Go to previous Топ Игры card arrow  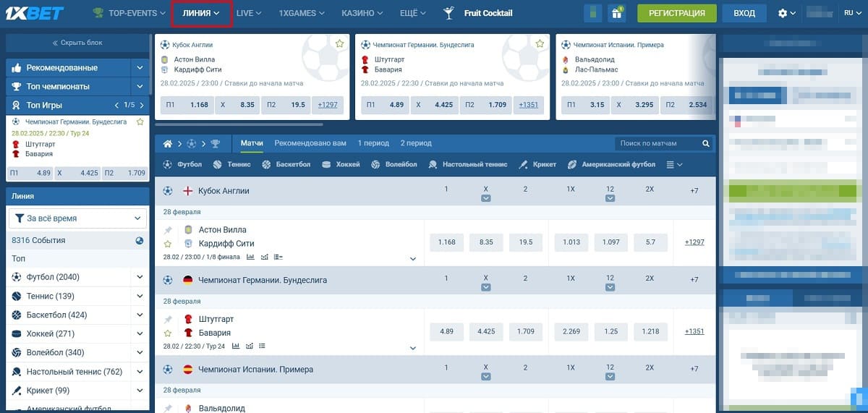[118, 105]
